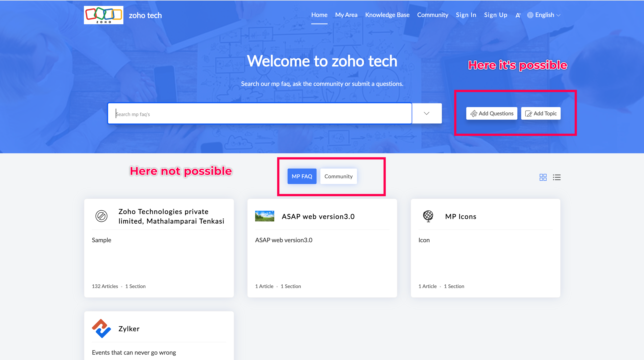Expand the search scope dropdown arrow

[x=426, y=113]
